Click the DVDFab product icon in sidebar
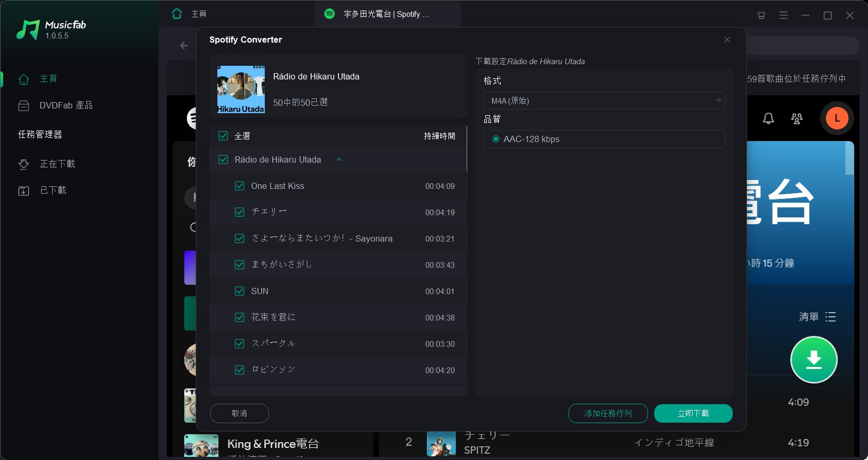The image size is (868, 460). point(24,106)
